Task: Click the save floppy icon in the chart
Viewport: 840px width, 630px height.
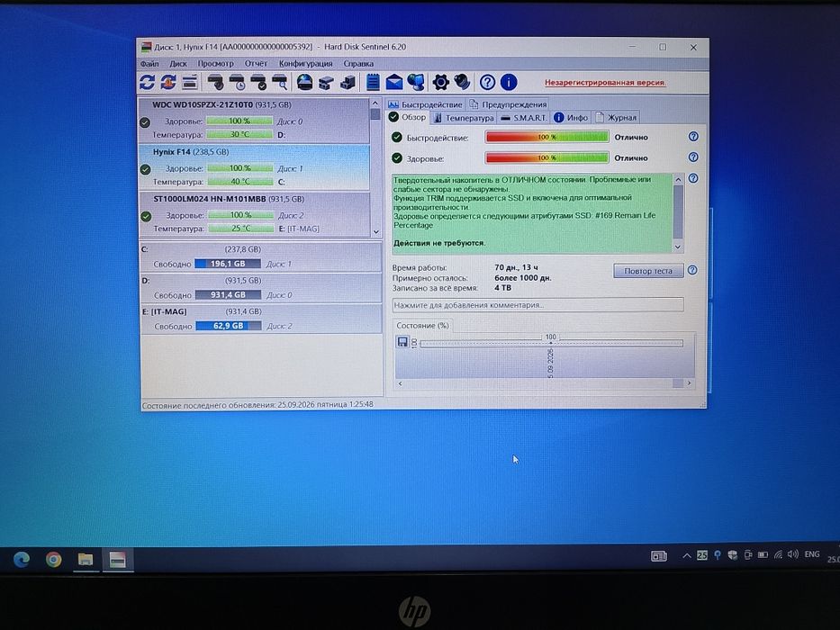Action: [402, 342]
